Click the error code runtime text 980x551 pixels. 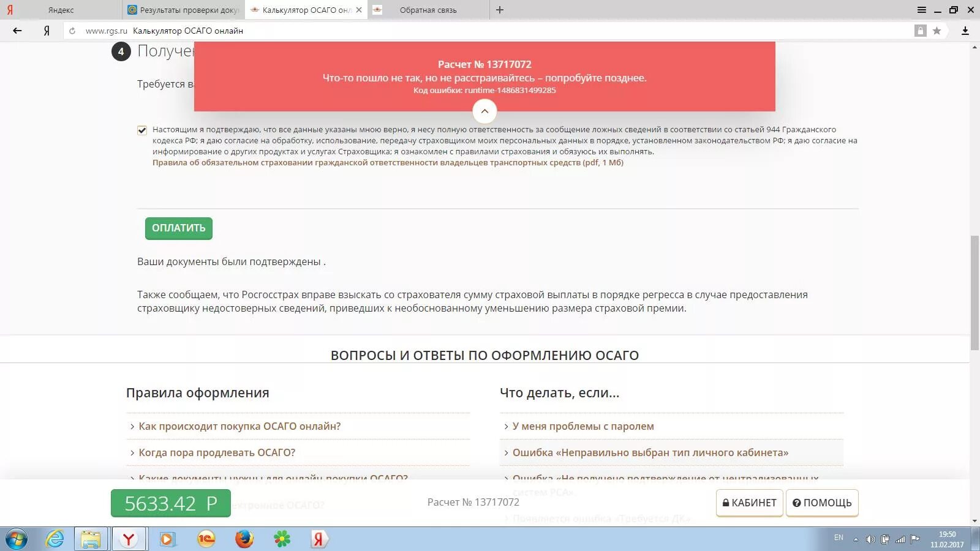coord(484,91)
